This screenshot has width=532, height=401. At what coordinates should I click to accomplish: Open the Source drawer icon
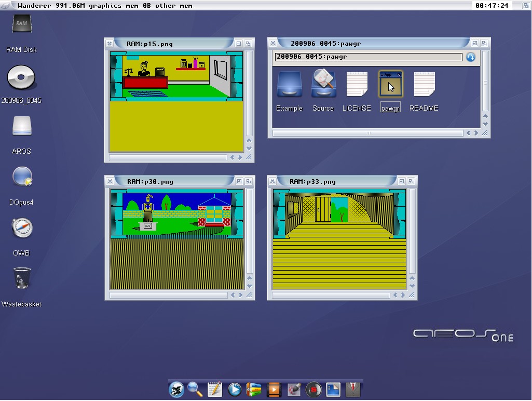tap(323, 85)
